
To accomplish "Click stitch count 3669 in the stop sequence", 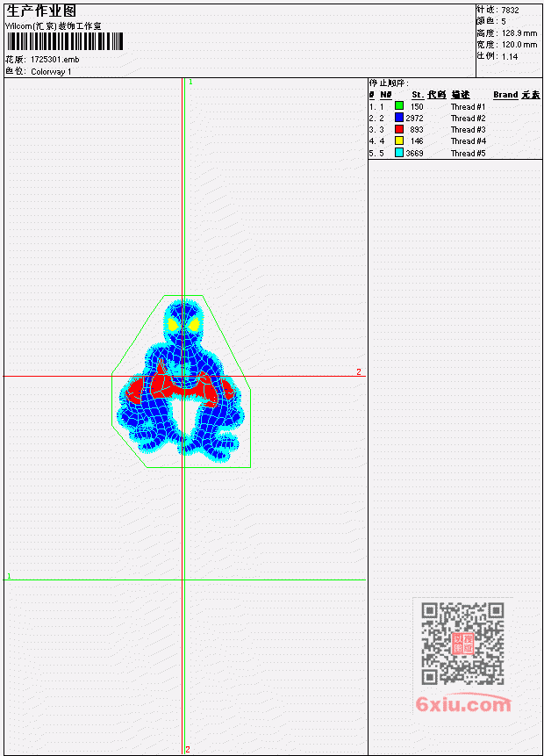I will coord(414,154).
